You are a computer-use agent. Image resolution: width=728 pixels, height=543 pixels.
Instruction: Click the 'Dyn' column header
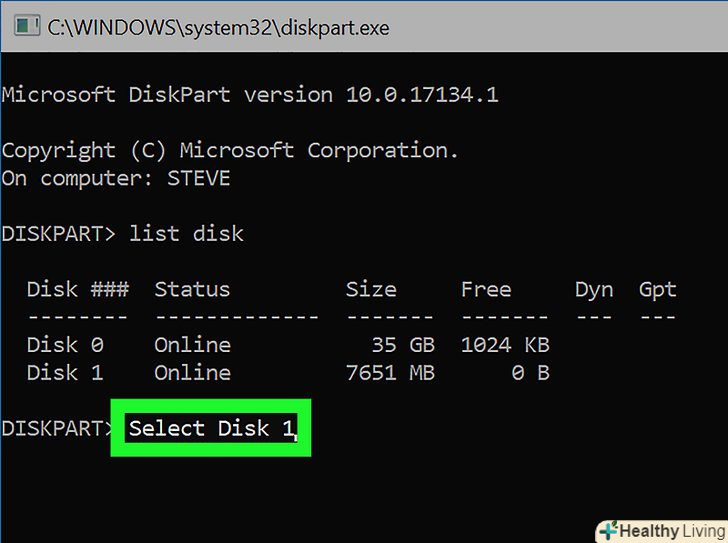coord(594,290)
